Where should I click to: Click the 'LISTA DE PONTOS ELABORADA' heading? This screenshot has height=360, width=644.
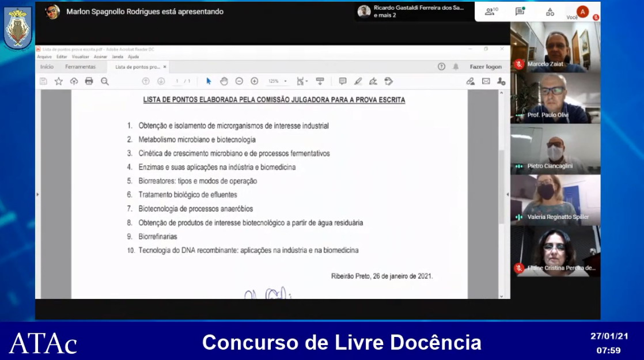tap(274, 100)
